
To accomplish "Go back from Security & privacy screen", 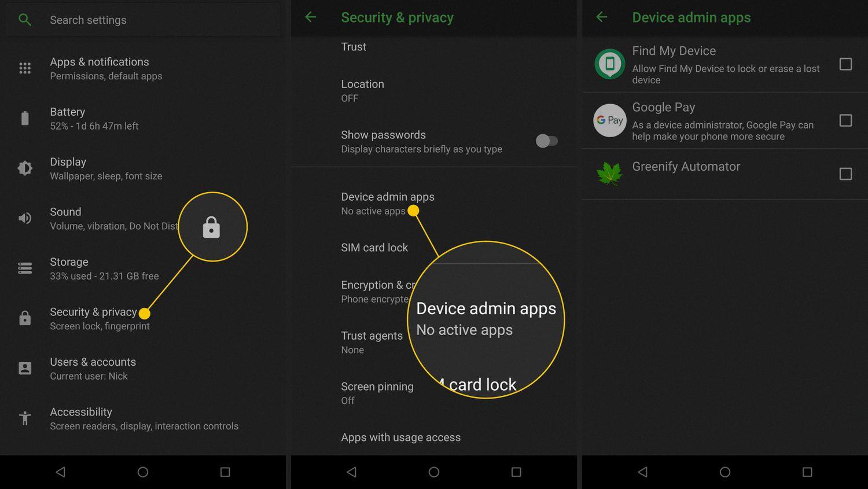I will pyautogui.click(x=311, y=17).
